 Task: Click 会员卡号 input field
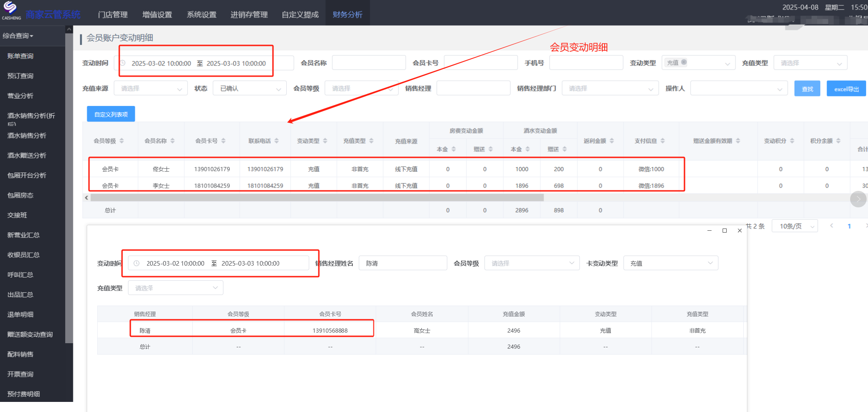(x=481, y=63)
